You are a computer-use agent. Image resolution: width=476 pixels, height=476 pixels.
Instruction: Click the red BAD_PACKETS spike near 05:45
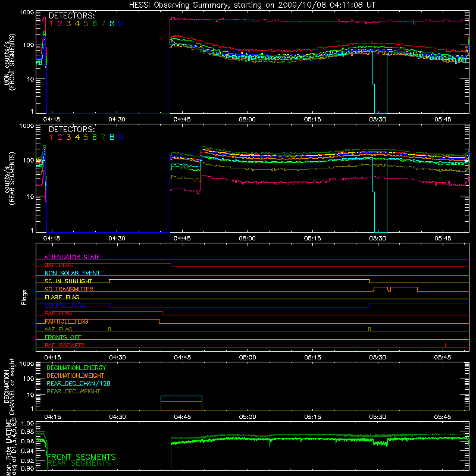click(x=445, y=345)
